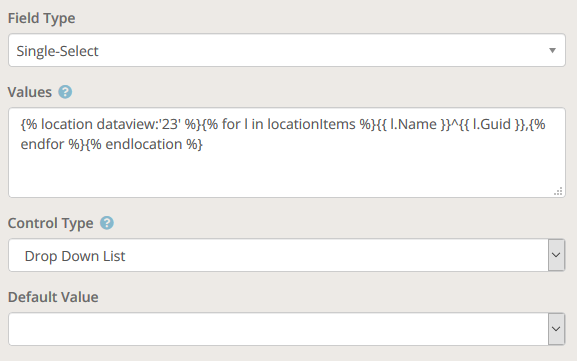The width and height of the screenshot is (577, 361).
Task: Open the Single-Select Field Type dropdown
Action: (x=287, y=50)
